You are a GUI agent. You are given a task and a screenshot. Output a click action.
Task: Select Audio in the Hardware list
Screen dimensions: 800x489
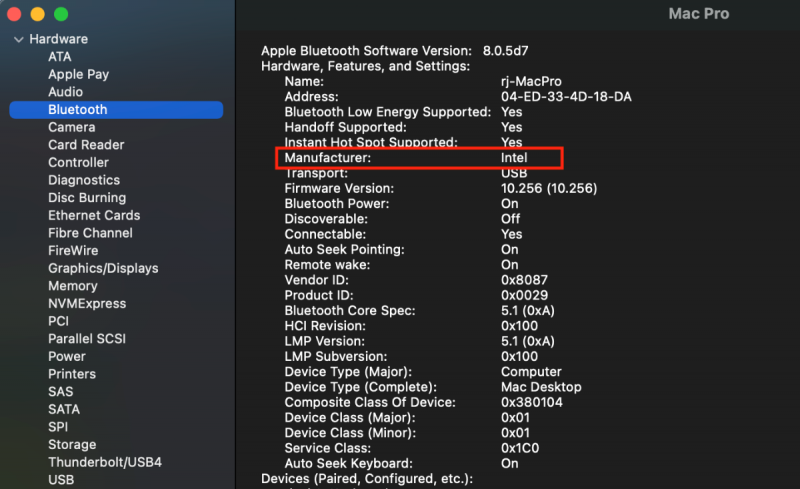tap(65, 92)
